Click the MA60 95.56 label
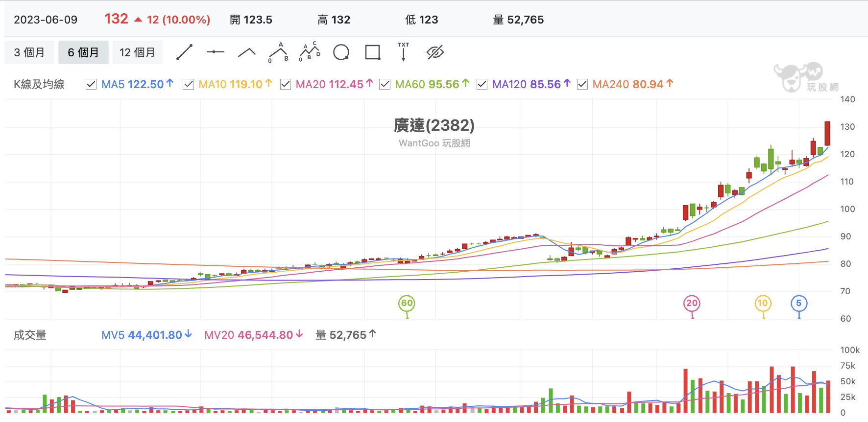Image resolution: width=868 pixels, height=422 pixels. [x=432, y=84]
